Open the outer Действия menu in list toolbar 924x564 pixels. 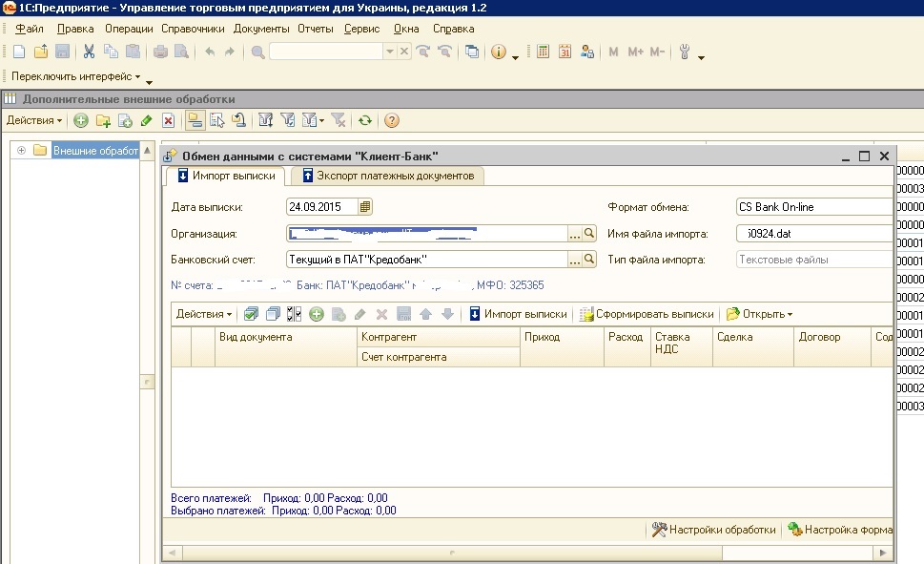(34, 121)
